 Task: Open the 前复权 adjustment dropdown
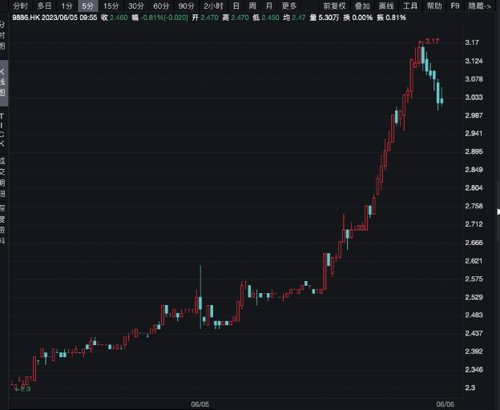334,6
